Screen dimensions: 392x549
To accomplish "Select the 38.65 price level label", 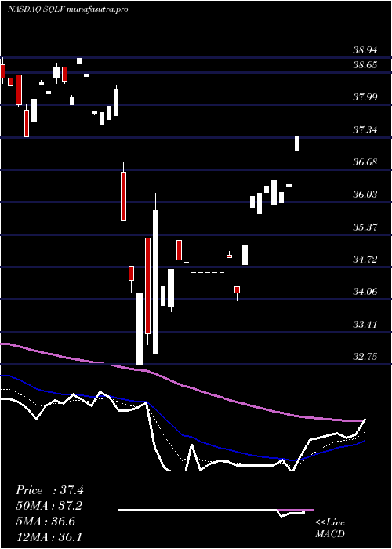I will (365, 65).
